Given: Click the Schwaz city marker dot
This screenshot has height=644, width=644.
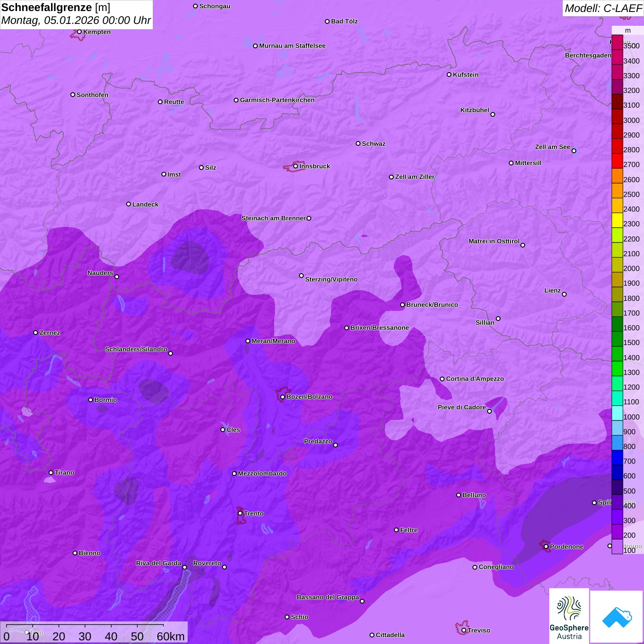Looking at the screenshot, I should pyautogui.click(x=358, y=144).
